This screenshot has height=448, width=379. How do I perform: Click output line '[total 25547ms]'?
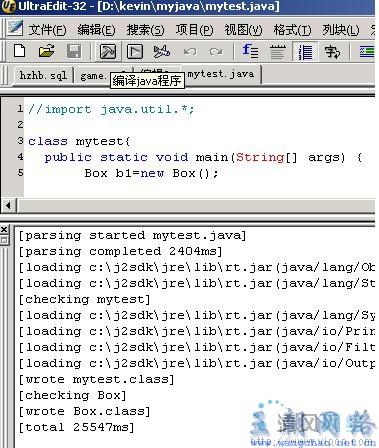coord(76,428)
